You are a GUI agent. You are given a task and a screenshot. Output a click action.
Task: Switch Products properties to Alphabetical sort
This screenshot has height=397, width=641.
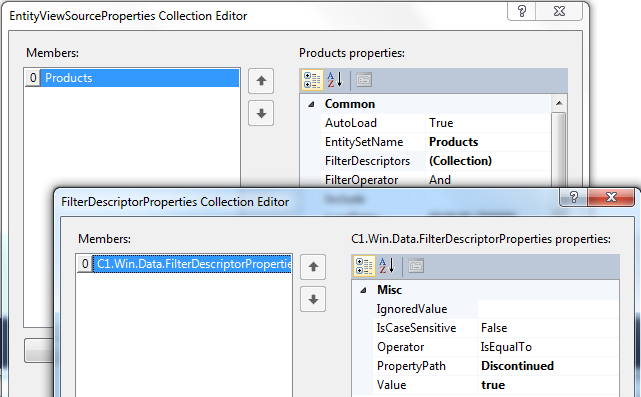[x=335, y=80]
